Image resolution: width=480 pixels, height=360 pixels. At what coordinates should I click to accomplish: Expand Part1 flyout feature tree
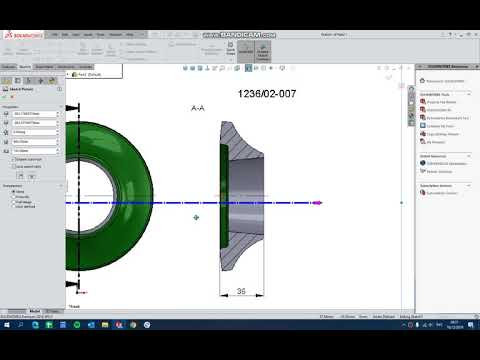pos(68,74)
